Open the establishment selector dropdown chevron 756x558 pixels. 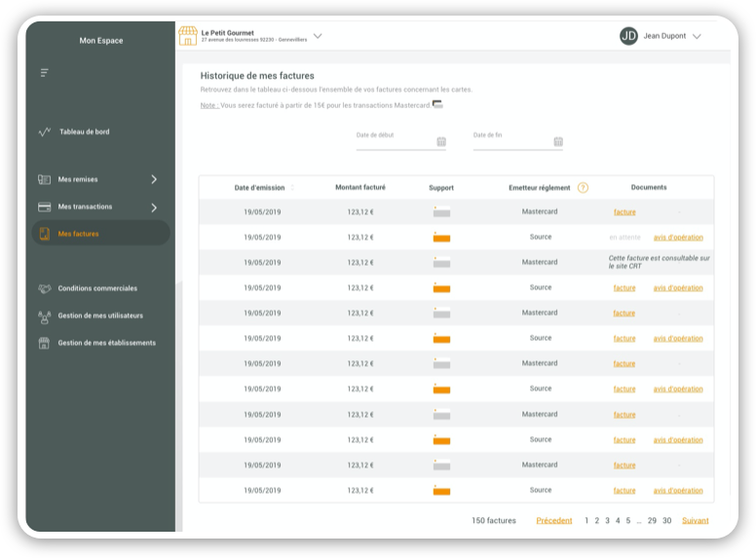click(x=318, y=36)
